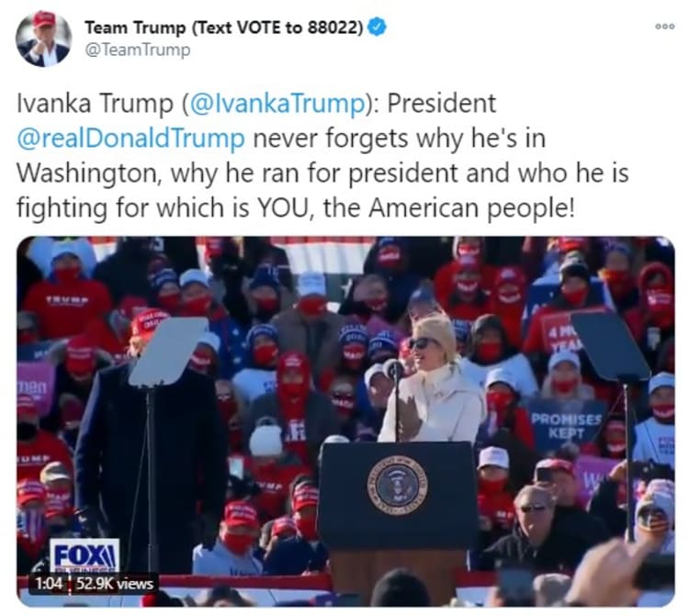The width and height of the screenshot is (689, 616).
Task: Click the 52.9K views counter
Action: 115,584
